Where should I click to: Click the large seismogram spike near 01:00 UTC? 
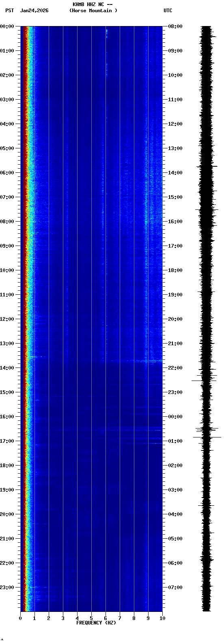[207, 437]
